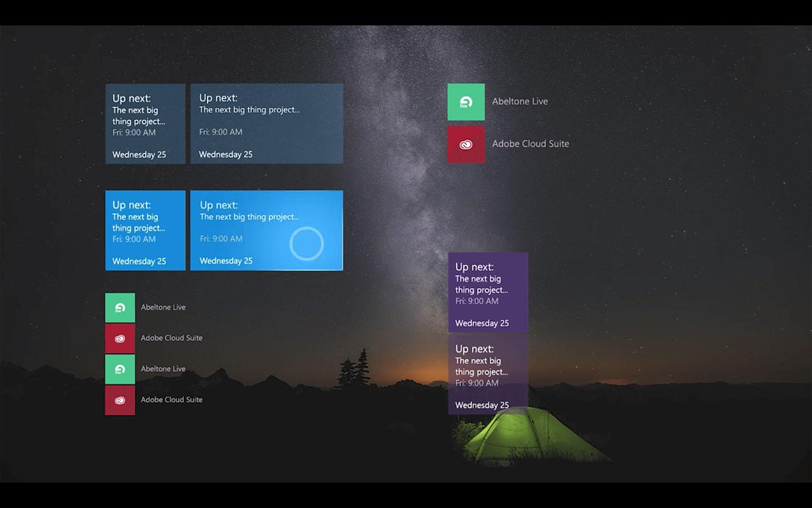
Task: Click the circular loading indicator on the blue tile
Action: click(306, 243)
